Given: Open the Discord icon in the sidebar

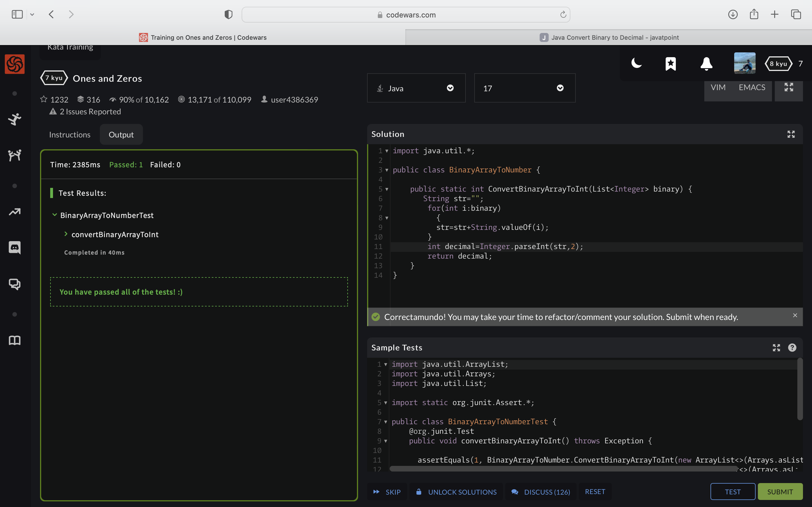Looking at the screenshot, I should tap(15, 248).
